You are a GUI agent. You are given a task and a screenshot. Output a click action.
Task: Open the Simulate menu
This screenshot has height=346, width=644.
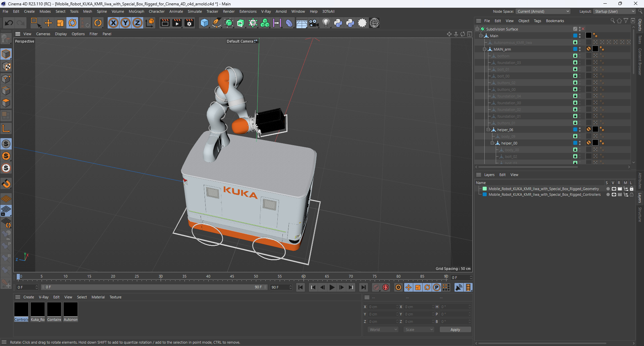click(x=195, y=11)
